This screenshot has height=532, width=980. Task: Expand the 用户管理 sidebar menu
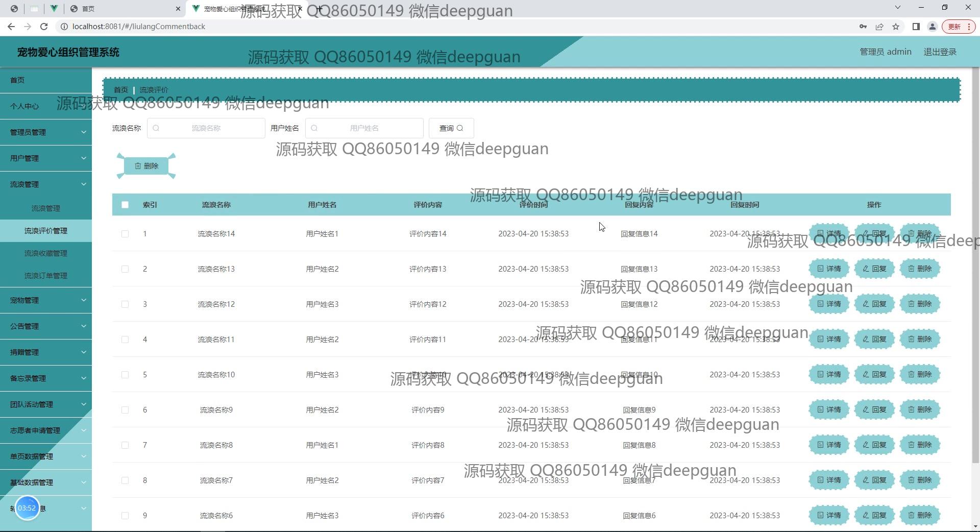point(46,158)
